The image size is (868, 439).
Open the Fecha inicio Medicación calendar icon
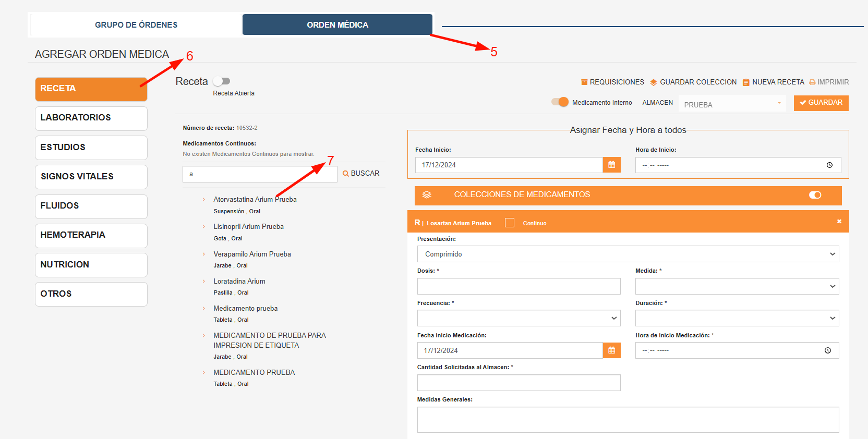click(x=611, y=350)
